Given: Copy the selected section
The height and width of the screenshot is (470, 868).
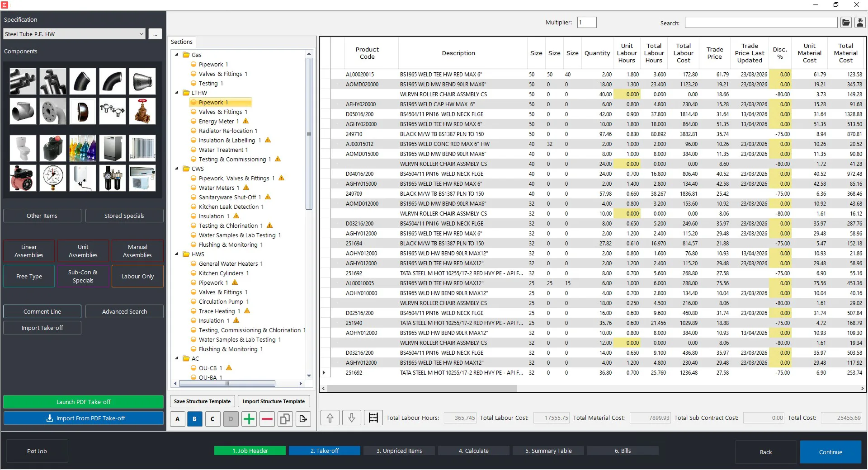Looking at the screenshot, I should pos(285,419).
